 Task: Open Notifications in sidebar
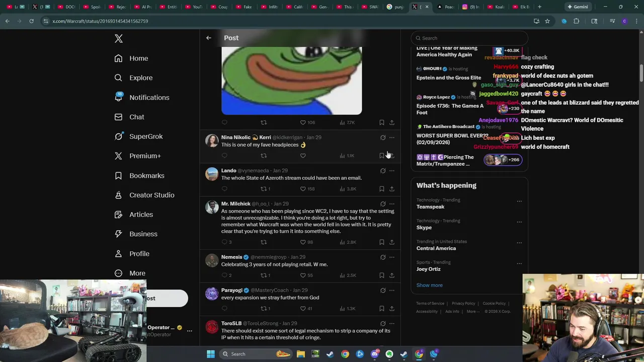click(142, 98)
